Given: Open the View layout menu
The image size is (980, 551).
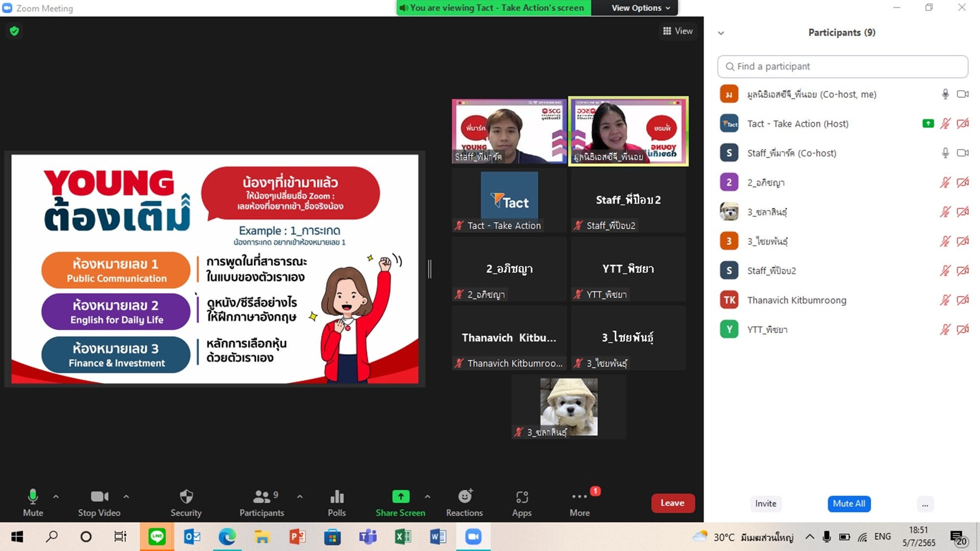Looking at the screenshot, I should pyautogui.click(x=678, y=31).
